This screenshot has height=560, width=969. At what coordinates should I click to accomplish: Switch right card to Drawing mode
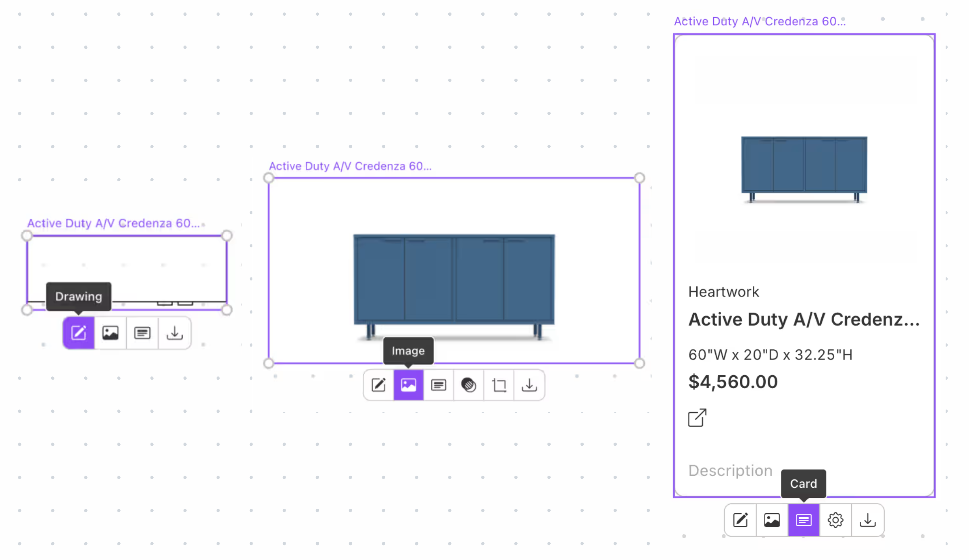(x=740, y=520)
